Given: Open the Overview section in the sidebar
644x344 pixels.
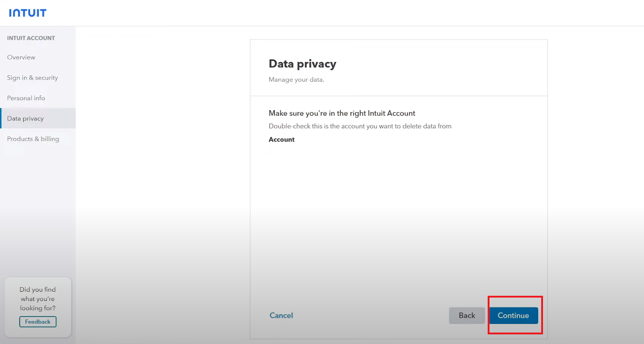Looking at the screenshot, I should (21, 57).
